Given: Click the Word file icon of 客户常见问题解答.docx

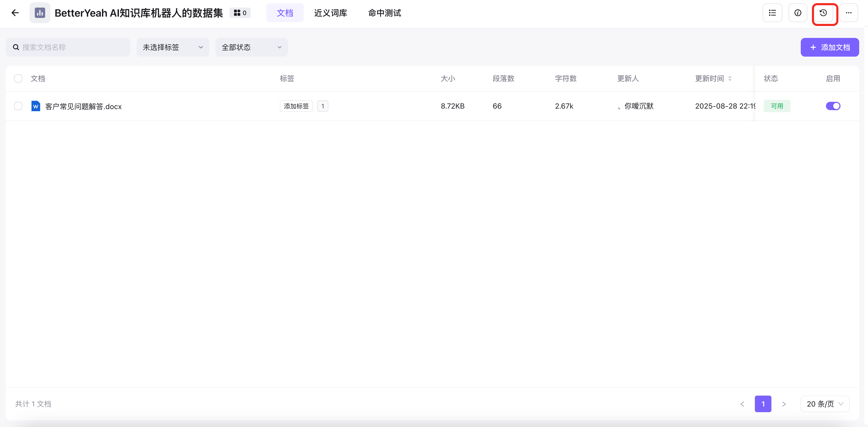Looking at the screenshot, I should tap(36, 106).
